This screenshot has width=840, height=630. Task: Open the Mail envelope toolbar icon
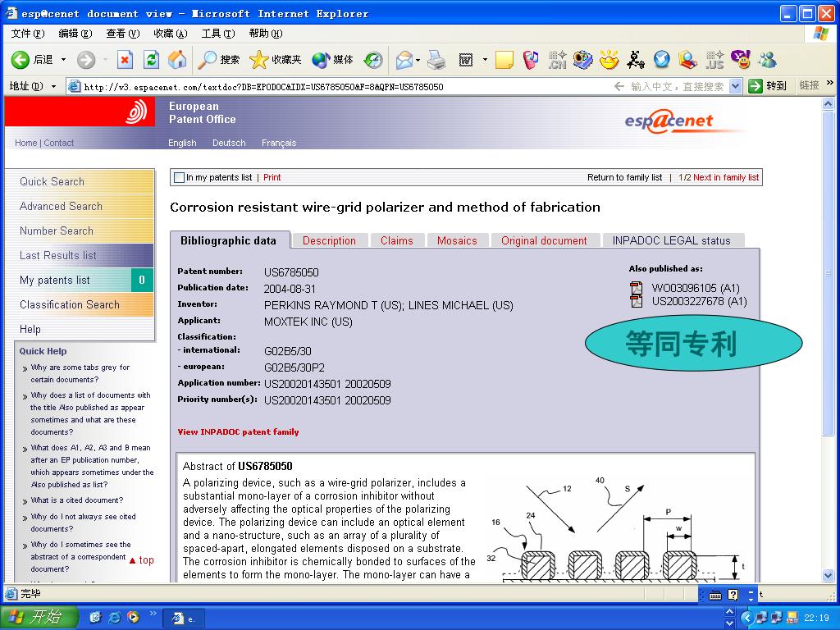click(x=404, y=60)
